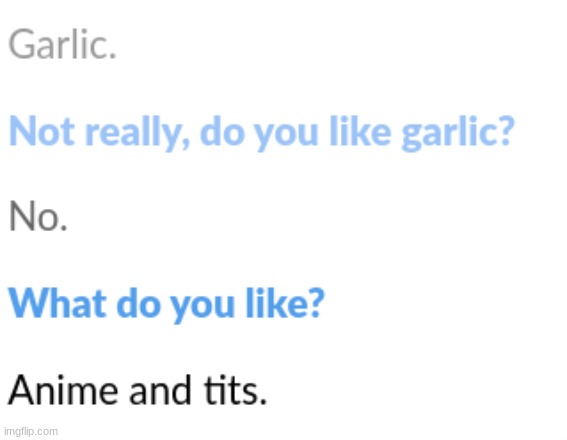
Task: Click the word 'Not' in light blue line
Action: click(x=41, y=131)
